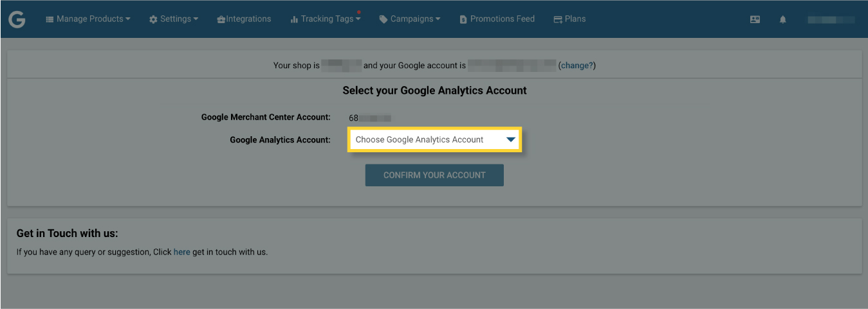Image resolution: width=868 pixels, height=309 pixels.
Task: Click the here link to get in touch
Action: (182, 252)
